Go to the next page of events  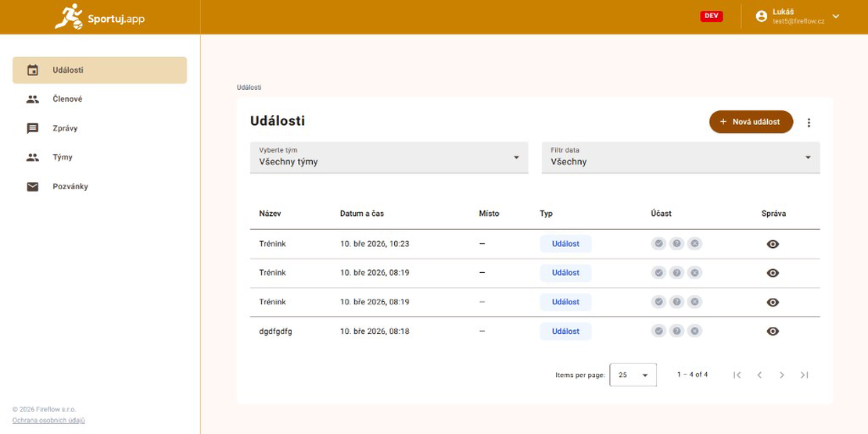point(781,375)
